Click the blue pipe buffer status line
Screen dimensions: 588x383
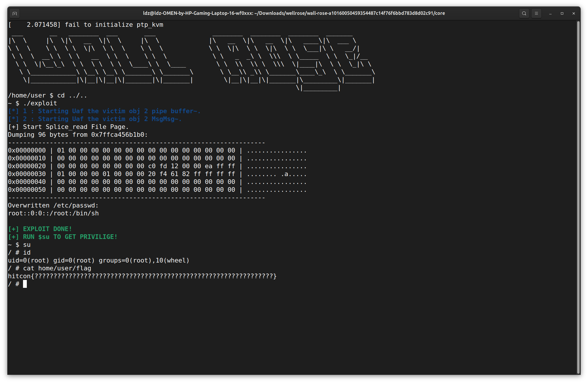(104, 111)
